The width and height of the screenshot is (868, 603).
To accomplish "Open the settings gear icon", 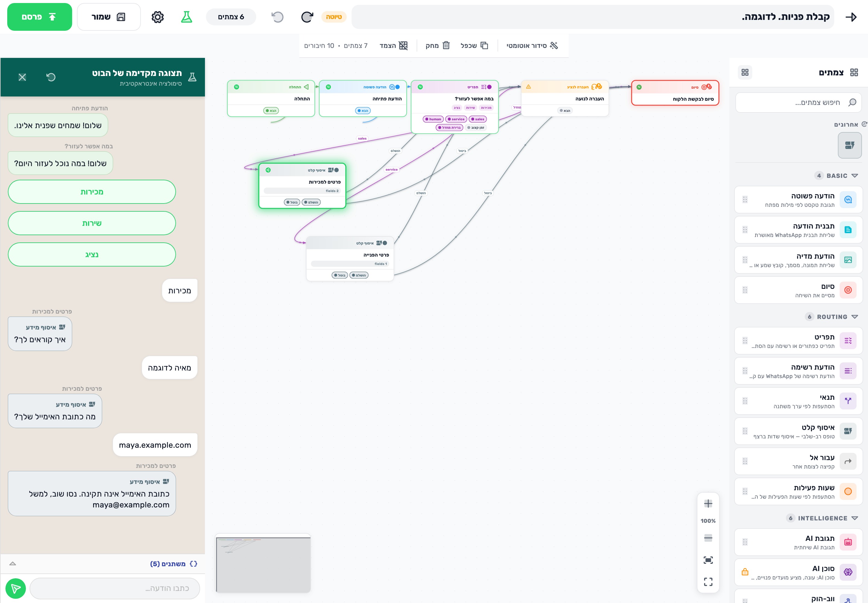I will coord(158,17).
